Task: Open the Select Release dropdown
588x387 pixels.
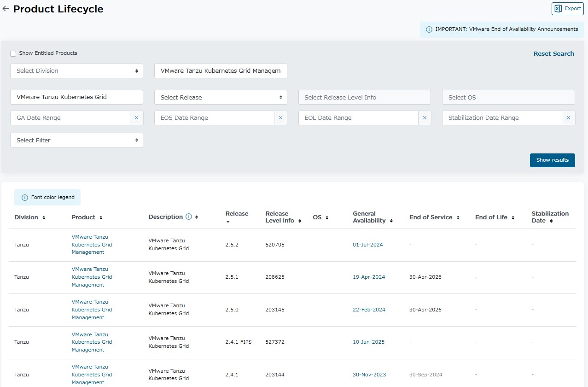Action: pos(221,97)
